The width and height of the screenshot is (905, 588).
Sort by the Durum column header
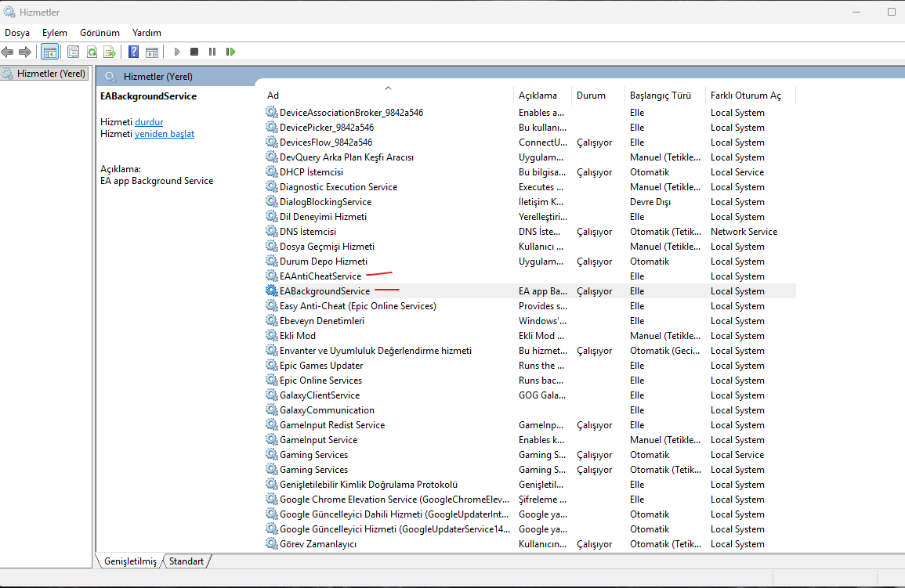[x=598, y=95]
